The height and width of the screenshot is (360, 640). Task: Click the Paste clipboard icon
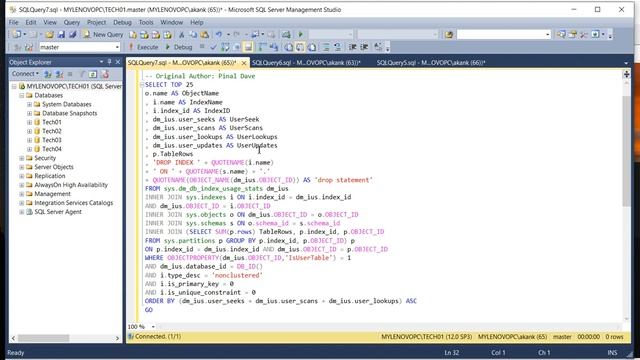[204, 35]
